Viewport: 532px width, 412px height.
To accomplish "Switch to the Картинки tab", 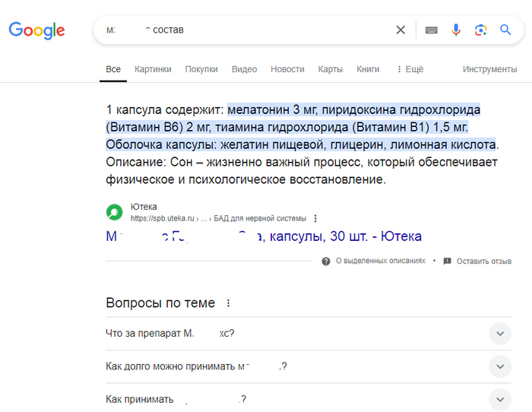I will coord(153,69).
